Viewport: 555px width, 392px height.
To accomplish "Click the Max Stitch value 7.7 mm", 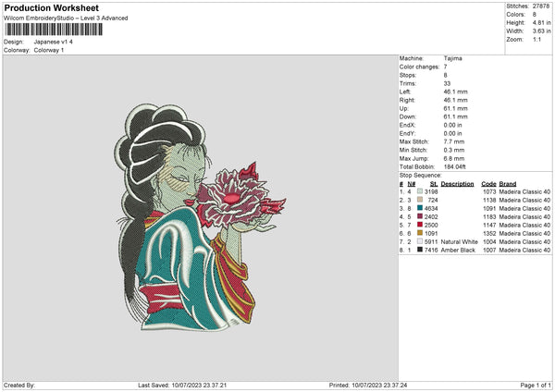I will pyautogui.click(x=454, y=141).
